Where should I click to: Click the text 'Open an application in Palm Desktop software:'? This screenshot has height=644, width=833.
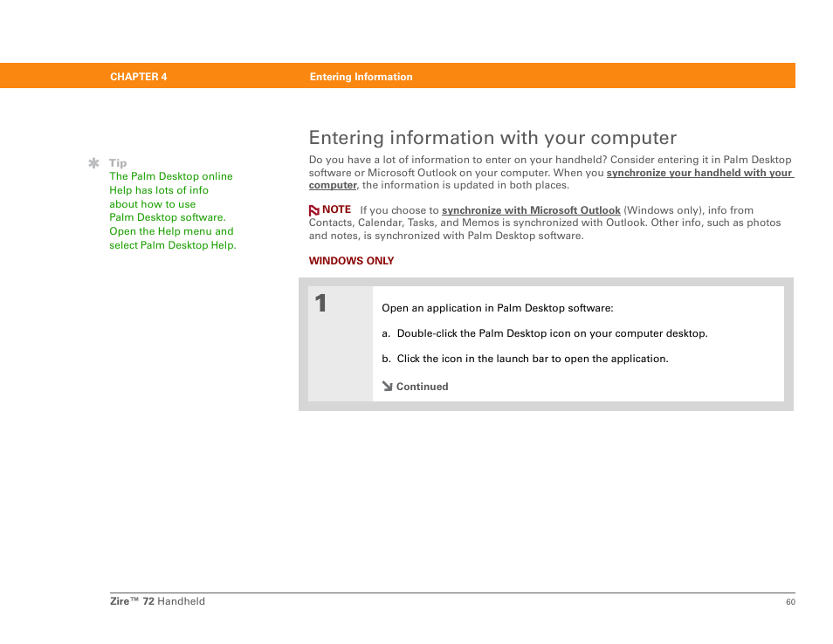[x=497, y=308]
